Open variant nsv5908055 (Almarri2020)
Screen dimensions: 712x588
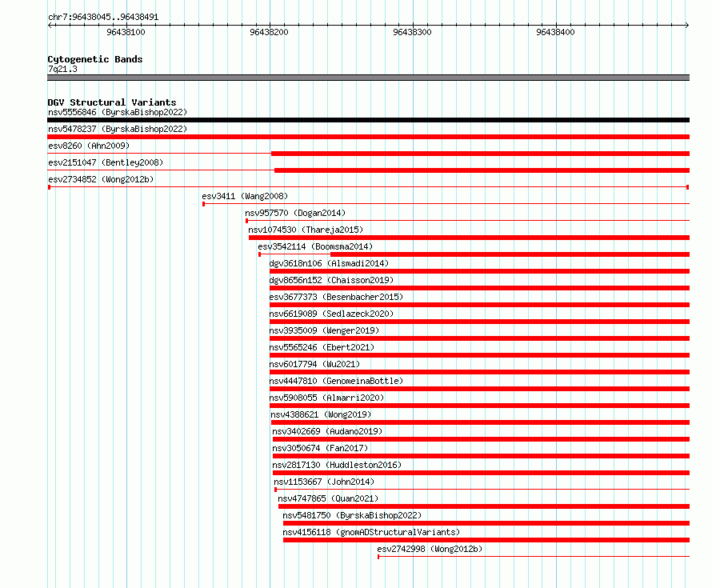point(326,398)
